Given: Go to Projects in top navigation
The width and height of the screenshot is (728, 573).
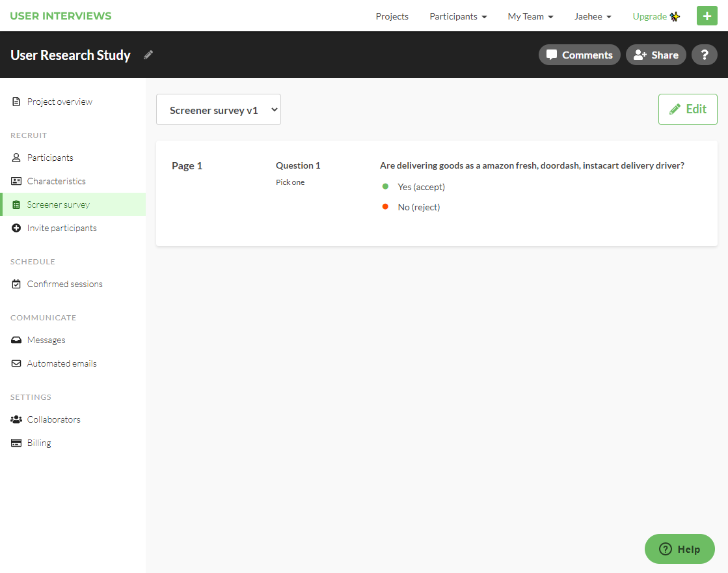Looking at the screenshot, I should (x=392, y=16).
